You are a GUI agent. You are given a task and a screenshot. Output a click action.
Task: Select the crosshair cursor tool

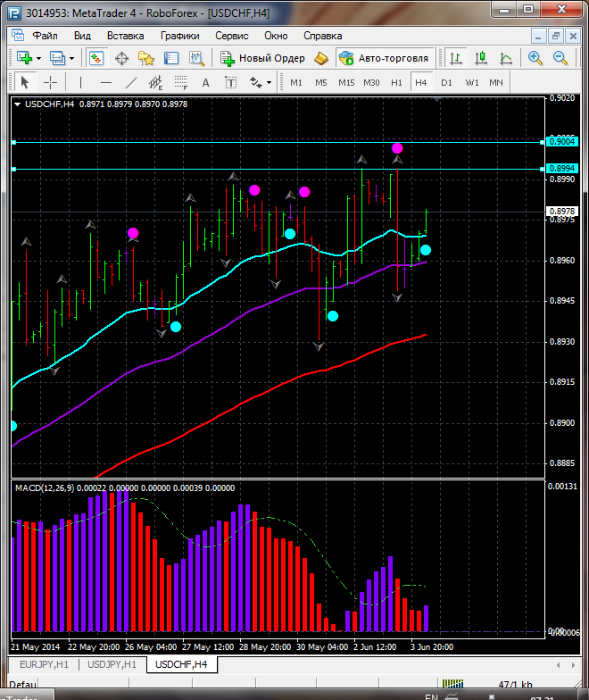tap(50, 82)
